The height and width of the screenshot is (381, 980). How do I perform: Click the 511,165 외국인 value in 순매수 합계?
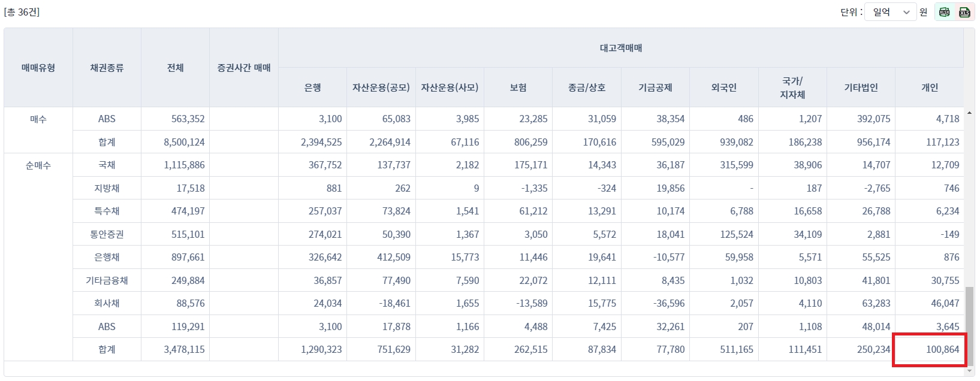point(737,349)
